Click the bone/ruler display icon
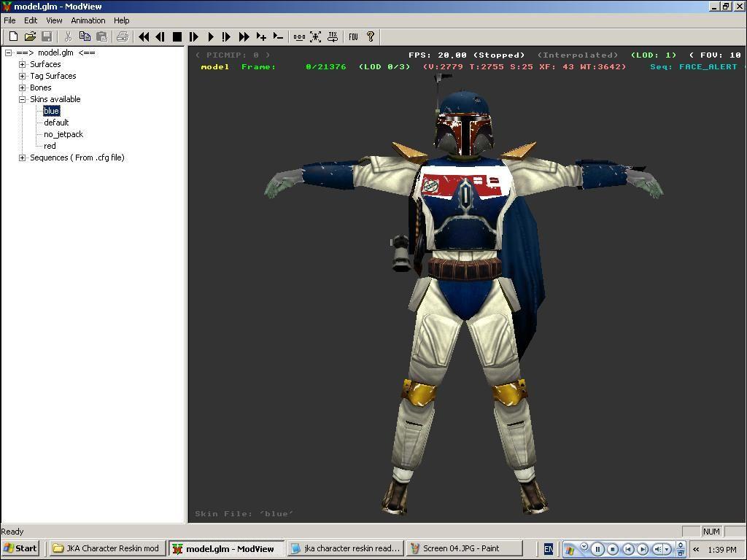The height and width of the screenshot is (560, 747). click(299, 36)
